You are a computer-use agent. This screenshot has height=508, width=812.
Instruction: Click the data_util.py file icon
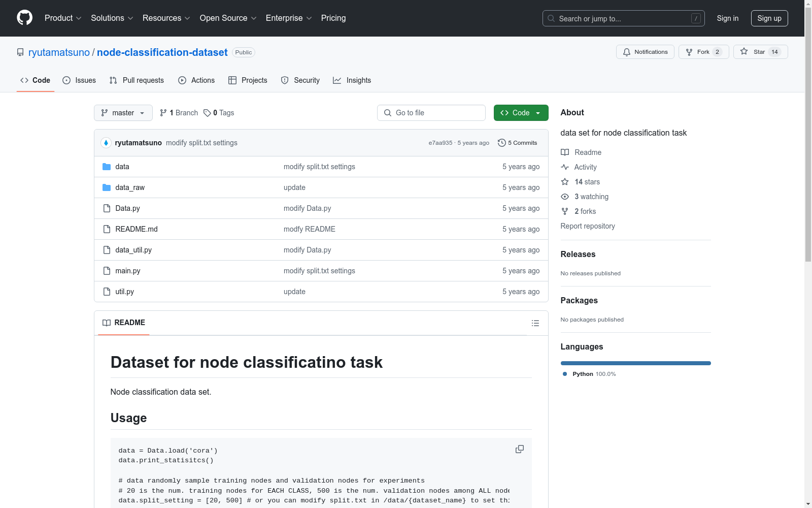(x=107, y=250)
